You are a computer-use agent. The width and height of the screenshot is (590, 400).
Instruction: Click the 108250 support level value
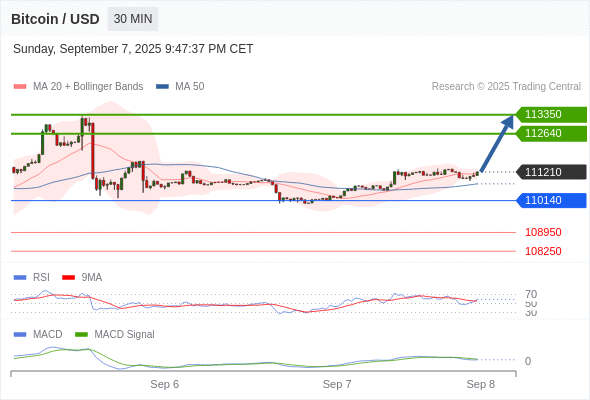pyautogui.click(x=543, y=251)
